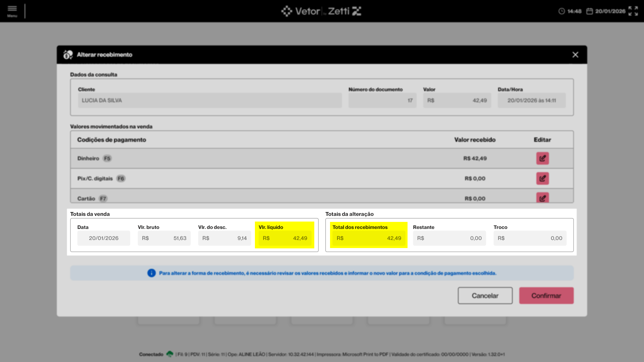Click the blue info icon
The image size is (644, 362).
152,273
